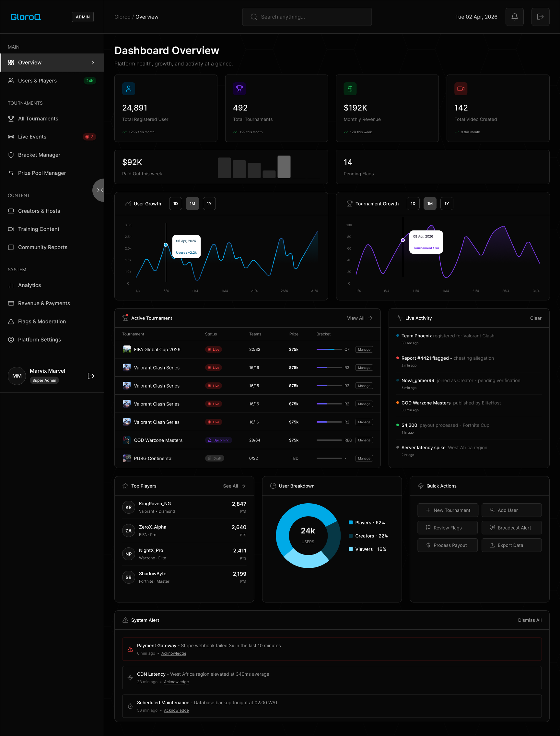Click Process Payout quick action
This screenshot has width=560, height=736.
(x=448, y=545)
